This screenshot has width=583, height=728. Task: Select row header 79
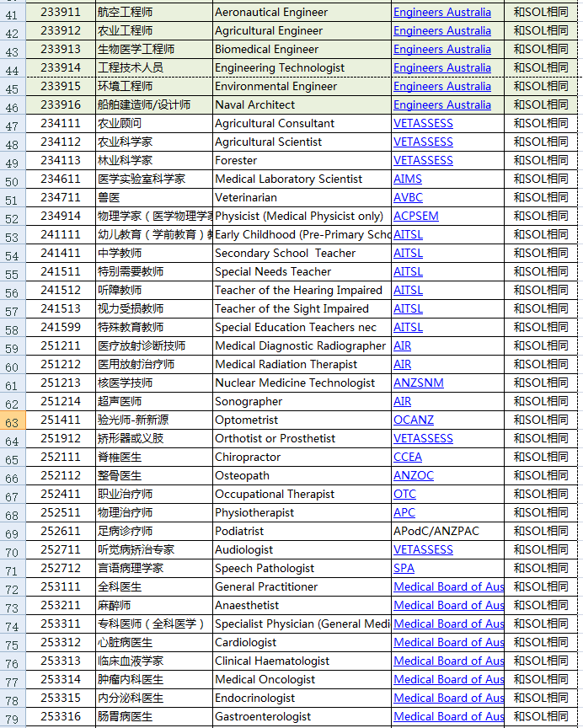(x=13, y=717)
